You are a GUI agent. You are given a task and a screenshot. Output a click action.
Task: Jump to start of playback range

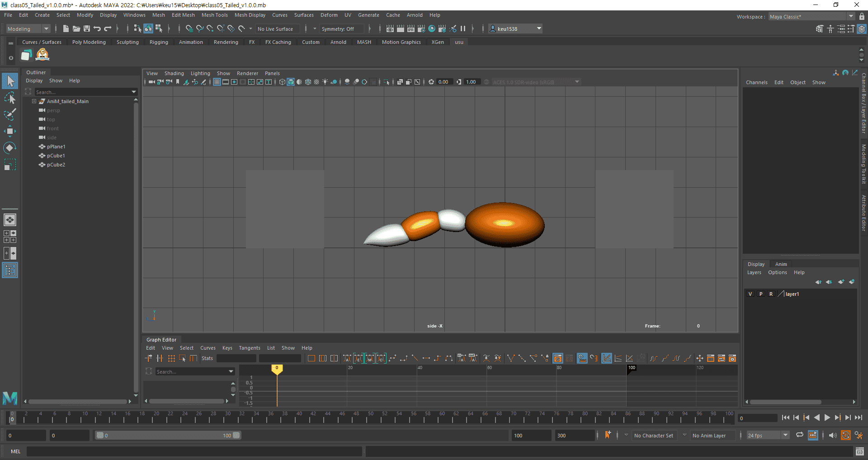pos(785,418)
